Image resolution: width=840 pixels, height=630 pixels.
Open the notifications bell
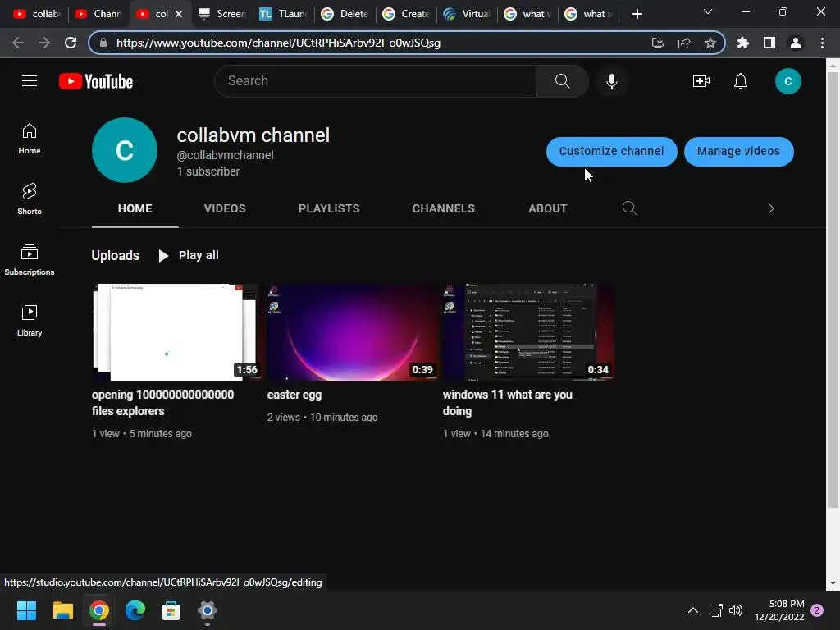click(x=741, y=81)
